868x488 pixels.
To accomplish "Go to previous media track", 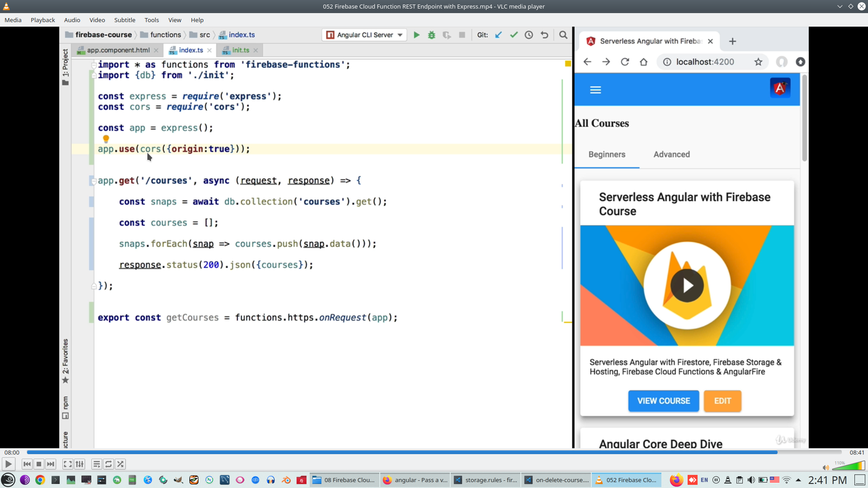I will (27, 464).
